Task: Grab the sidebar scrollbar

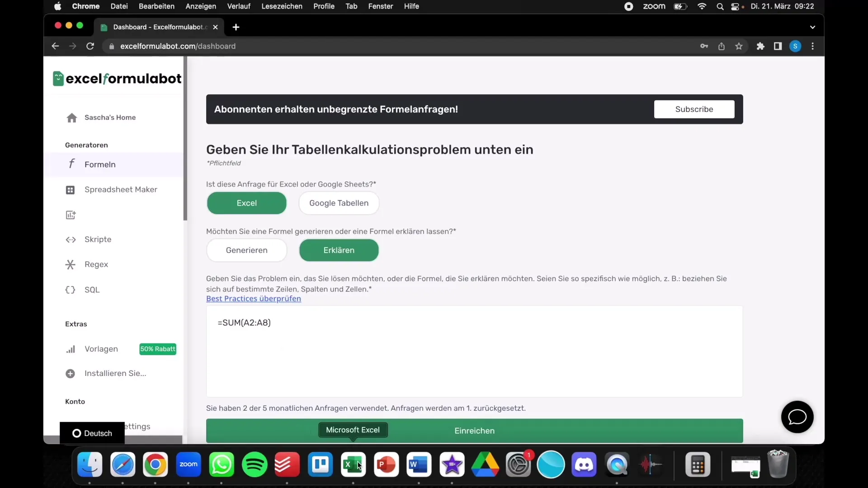Action: 185,139
